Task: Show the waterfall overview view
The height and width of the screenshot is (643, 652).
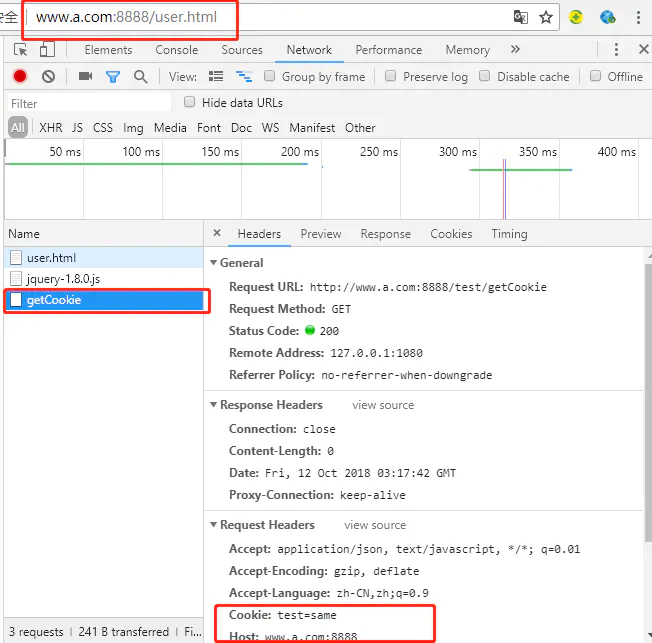Action: (x=244, y=77)
